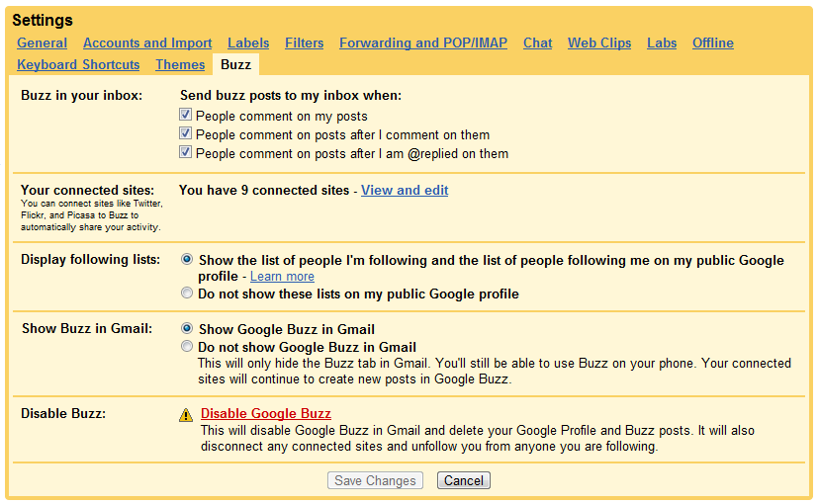
Task: Click the red 'Disable Google Buzz' link
Action: [266, 413]
